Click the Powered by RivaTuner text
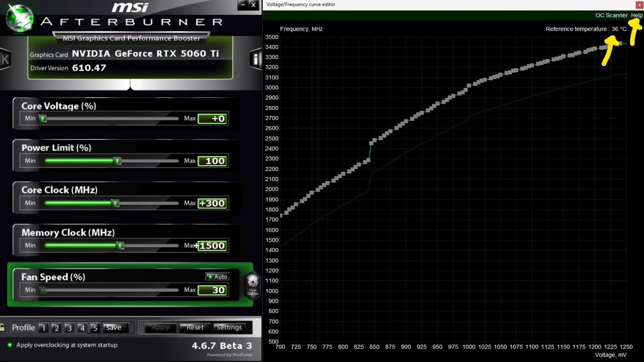Screen dimensions: 644x362 [230, 355]
